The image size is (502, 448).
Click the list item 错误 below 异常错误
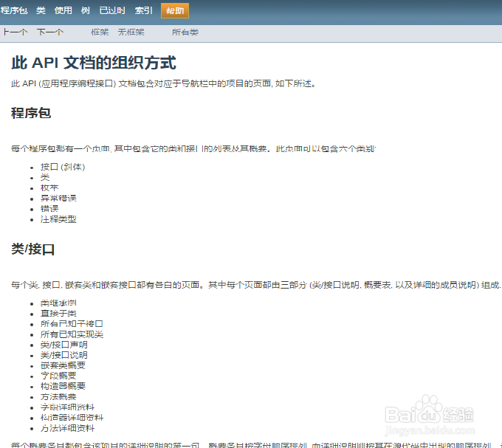tap(49, 209)
